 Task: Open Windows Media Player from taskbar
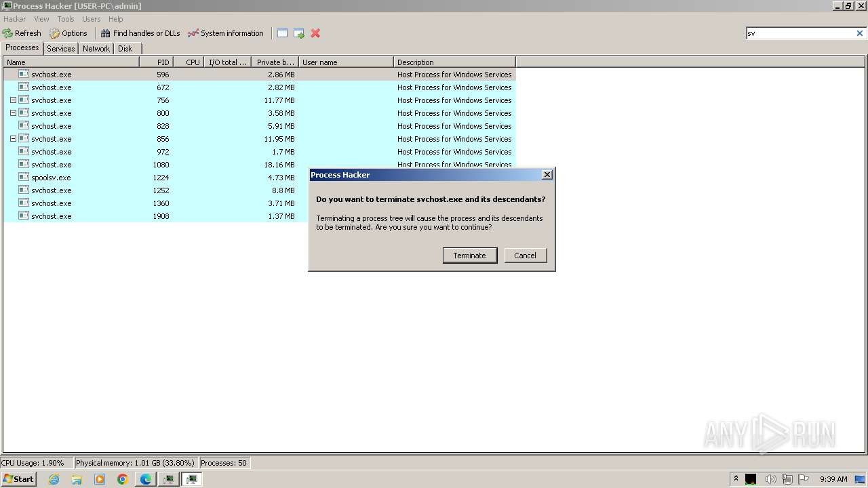[x=100, y=479]
